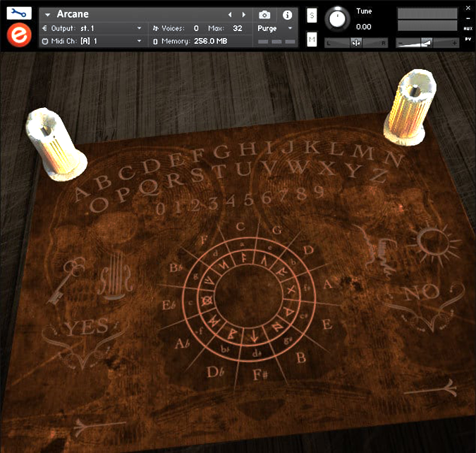476x453 pixels.
Task: Click the letter Z on the board
Action: pyautogui.click(x=378, y=175)
